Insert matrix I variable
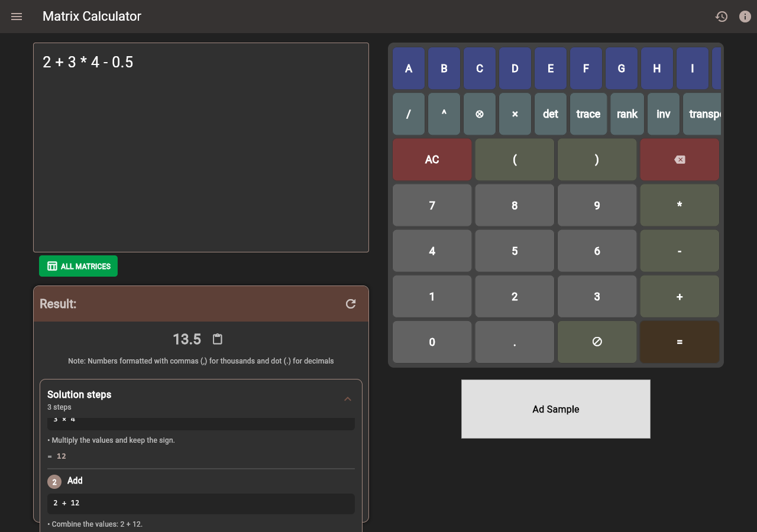 (693, 69)
